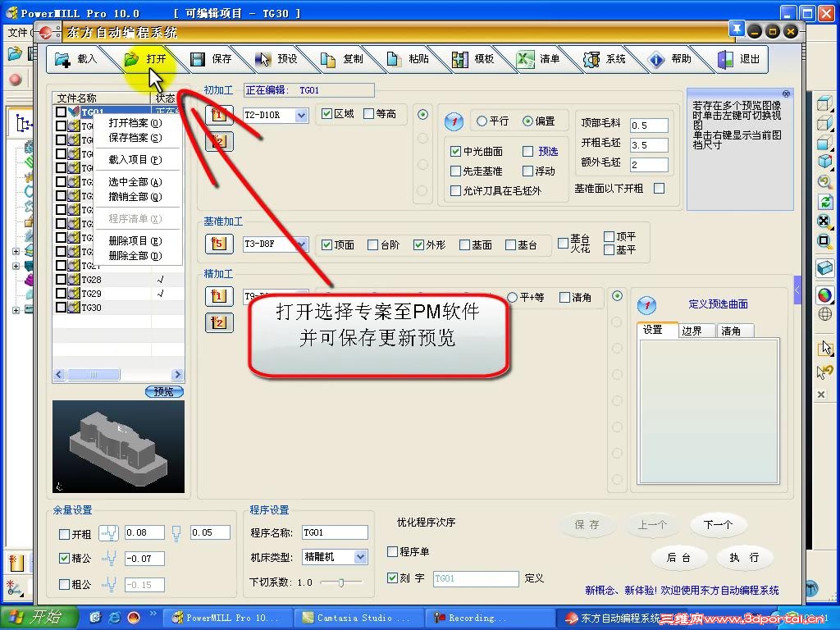Select the 偏置 radio button
840x630 pixels.
527,121
